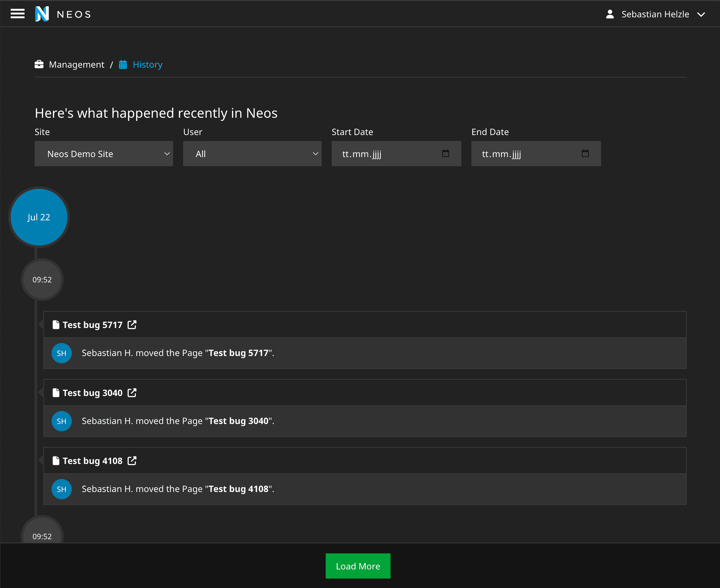Select text 'moved the Page "Test bug 3040"'
The image size is (720, 588).
coord(204,421)
